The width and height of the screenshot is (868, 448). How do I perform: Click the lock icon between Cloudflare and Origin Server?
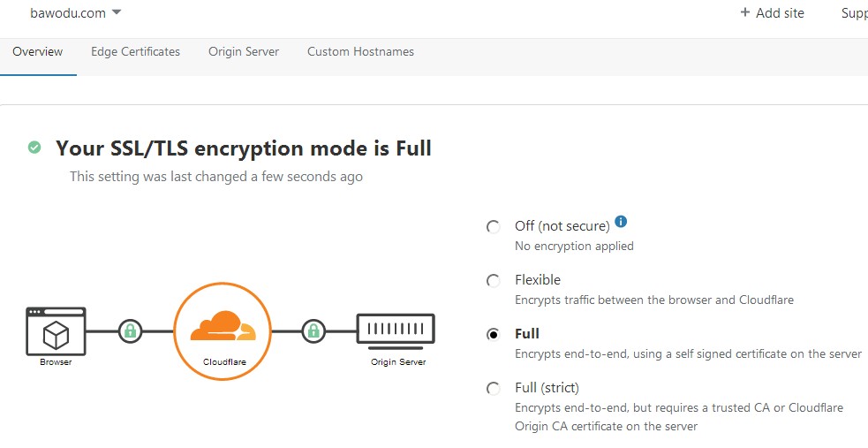(313, 331)
